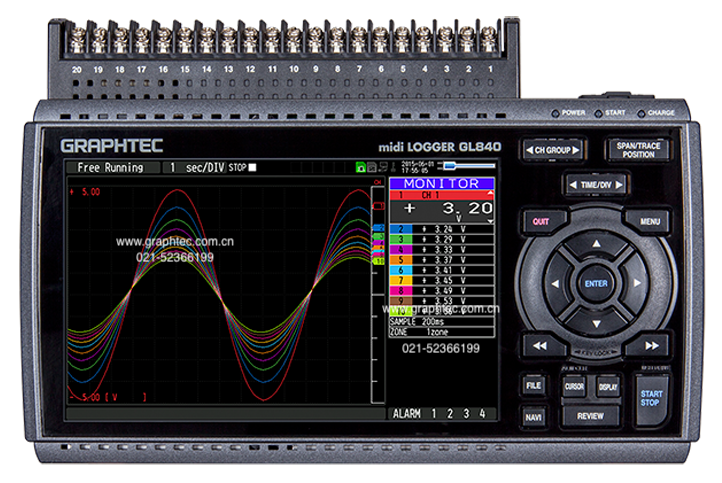This screenshot has height=483, width=722.
Task: Select the date and time readout
Action: tap(418, 167)
